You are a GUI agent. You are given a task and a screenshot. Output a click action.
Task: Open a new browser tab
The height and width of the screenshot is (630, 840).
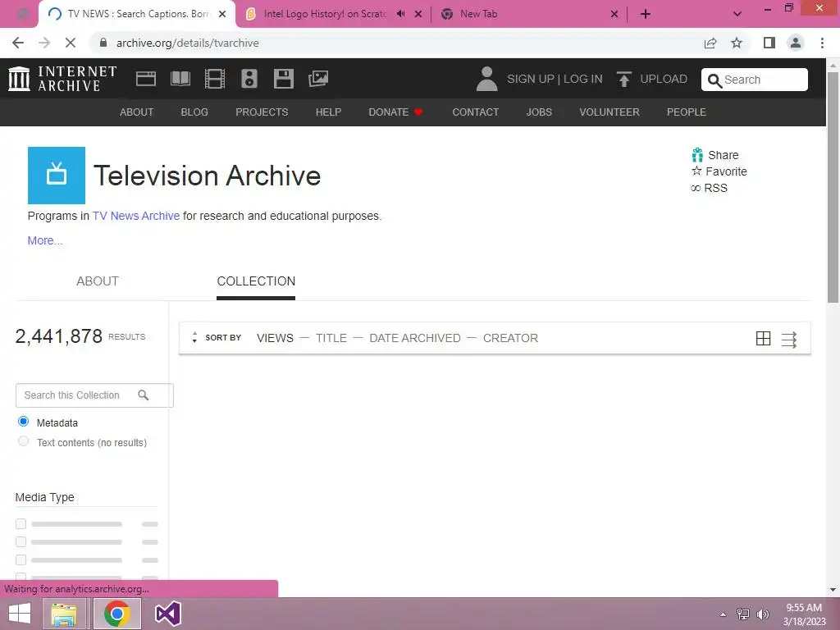pos(646,14)
